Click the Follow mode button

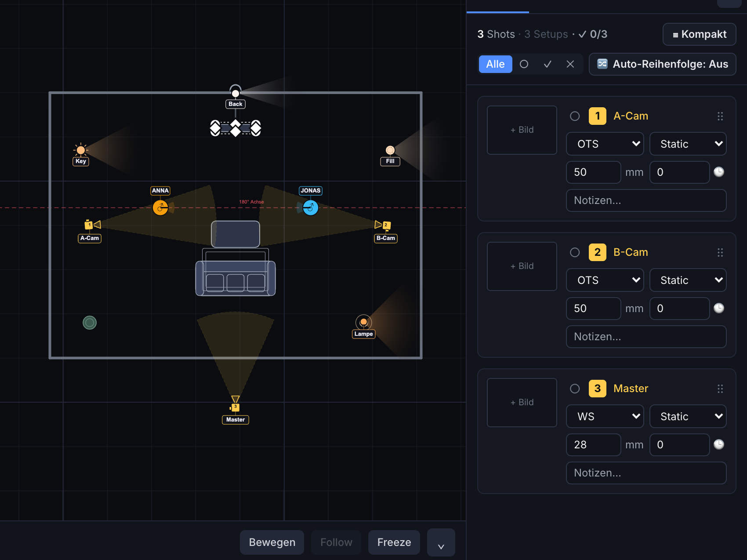pyautogui.click(x=336, y=542)
